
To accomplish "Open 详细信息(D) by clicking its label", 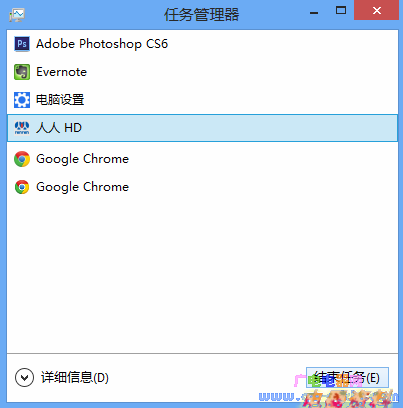I will (x=75, y=378).
